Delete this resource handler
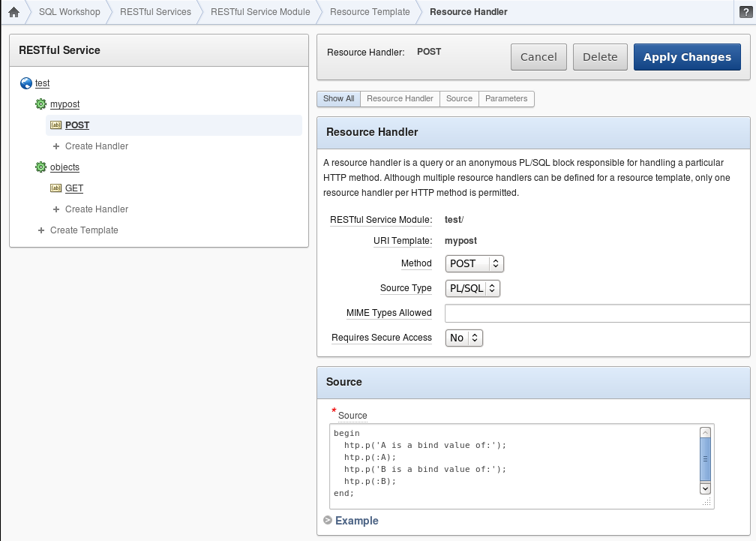Screen dimensions: 756x541 (600, 57)
